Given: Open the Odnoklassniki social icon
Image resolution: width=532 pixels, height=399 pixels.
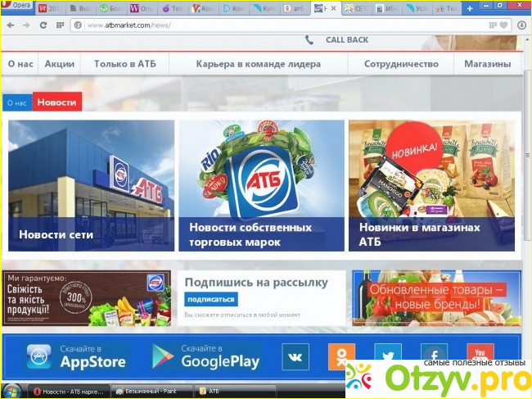Looking at the screenshot, I should click(x=340, y=356).
